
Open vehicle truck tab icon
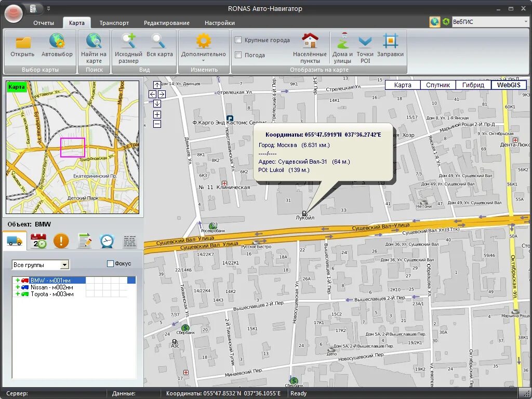[15, 241]
